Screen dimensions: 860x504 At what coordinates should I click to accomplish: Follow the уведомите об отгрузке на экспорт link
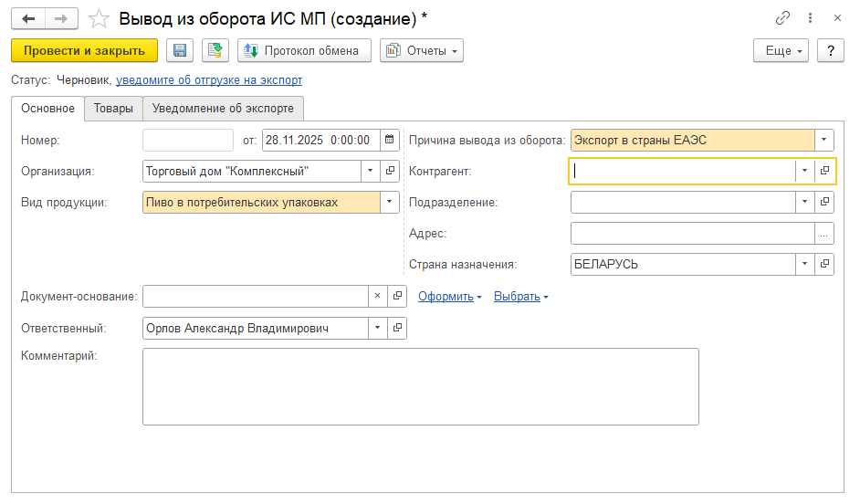pyautogui.click(x=209, y=80)
